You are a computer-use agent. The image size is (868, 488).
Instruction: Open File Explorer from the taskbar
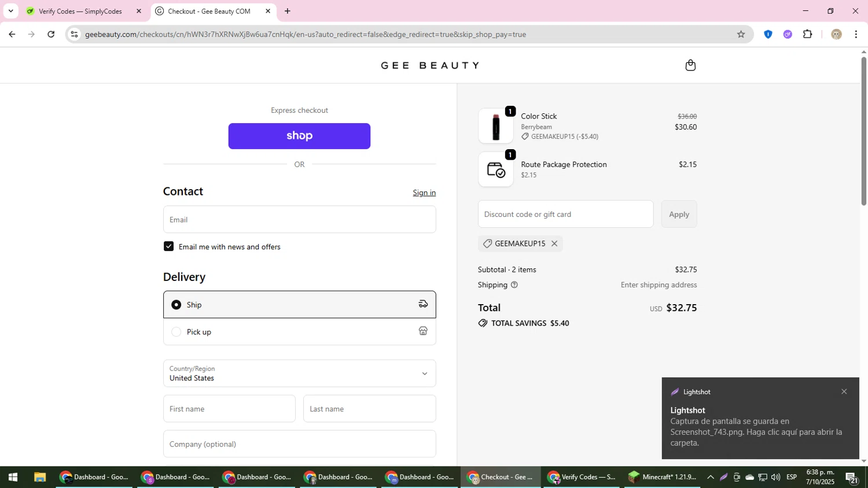39,478
